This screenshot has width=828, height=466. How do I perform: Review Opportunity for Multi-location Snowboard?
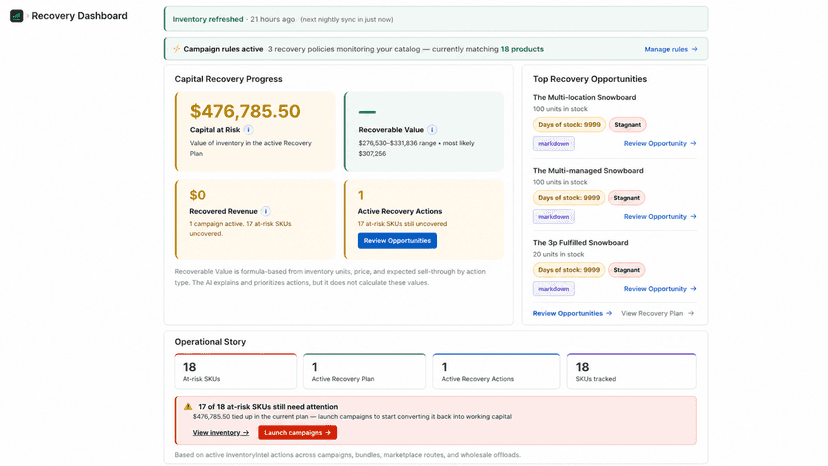point(660,143)
